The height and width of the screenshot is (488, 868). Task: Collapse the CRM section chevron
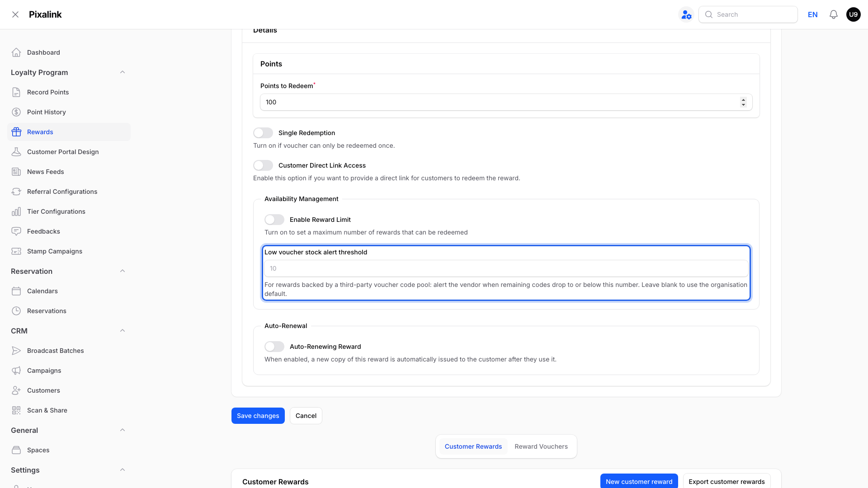[x=123, y=331]
